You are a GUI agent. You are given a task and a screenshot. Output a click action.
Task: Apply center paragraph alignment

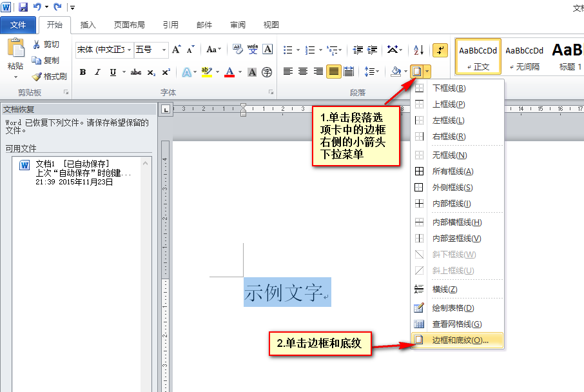(303, 71)
